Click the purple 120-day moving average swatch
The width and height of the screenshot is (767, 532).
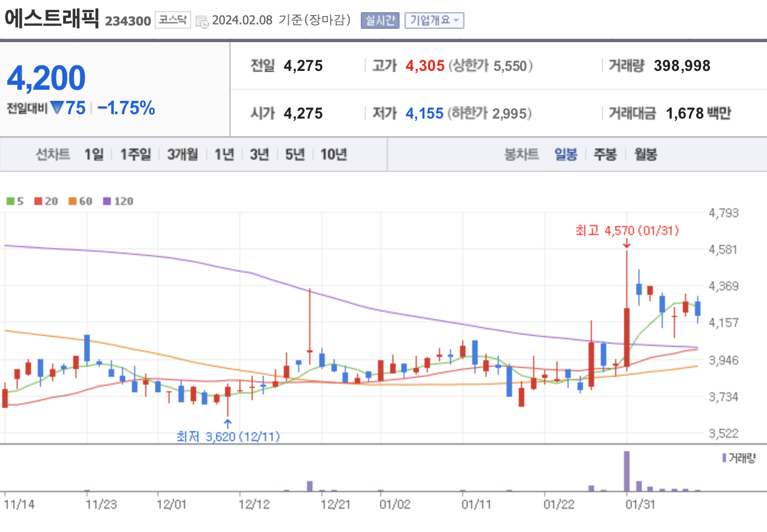click(x=107, y=201)
